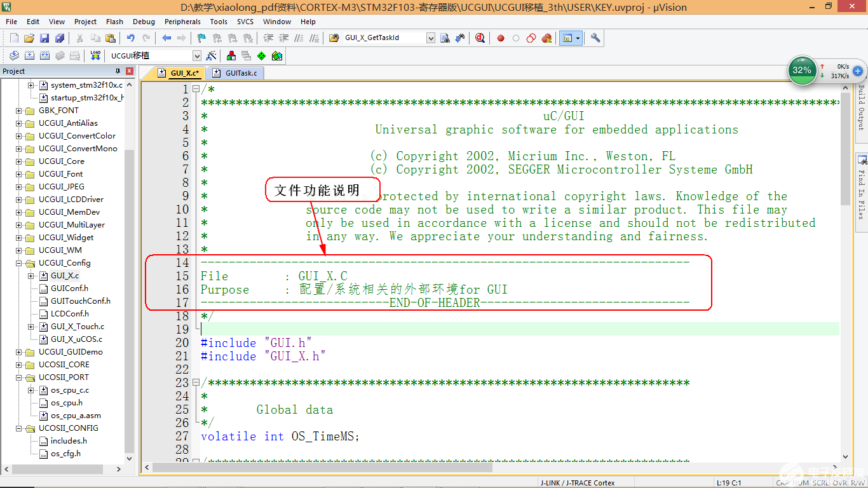Select UCGUI_Widget group
Viewport: 868px width, 488px height.
pos(66,238)
